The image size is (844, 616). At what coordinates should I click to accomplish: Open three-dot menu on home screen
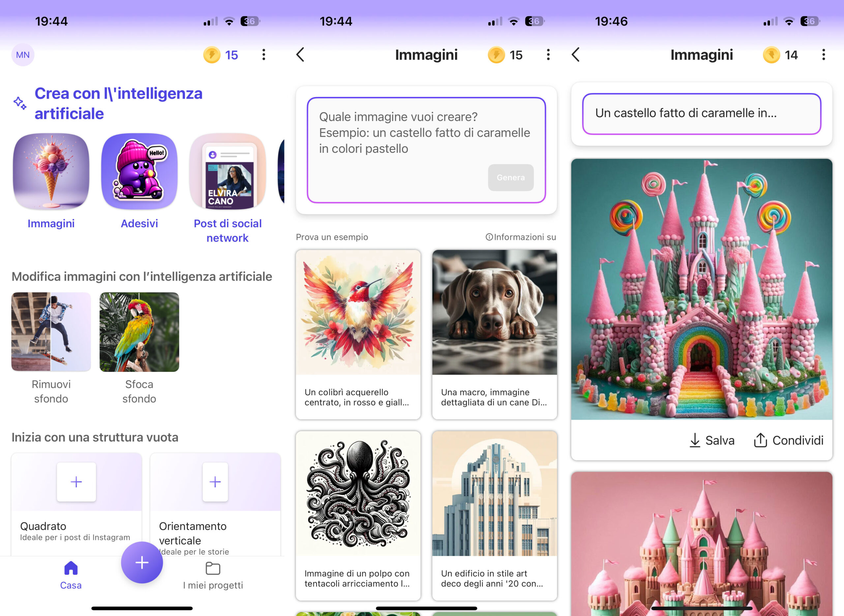tap(264, 55)
